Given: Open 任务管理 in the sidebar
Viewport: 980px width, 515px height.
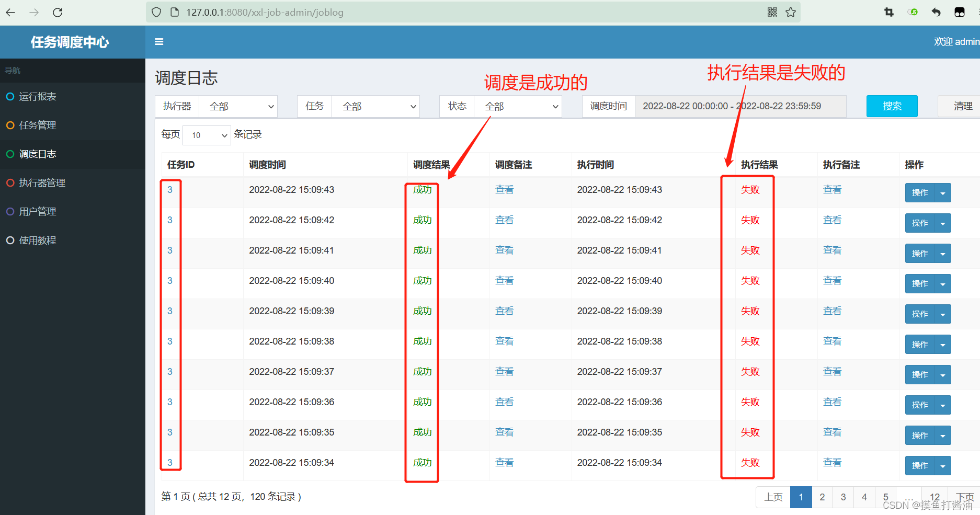Looking at the screenshot, I should [x=73, y=125].
